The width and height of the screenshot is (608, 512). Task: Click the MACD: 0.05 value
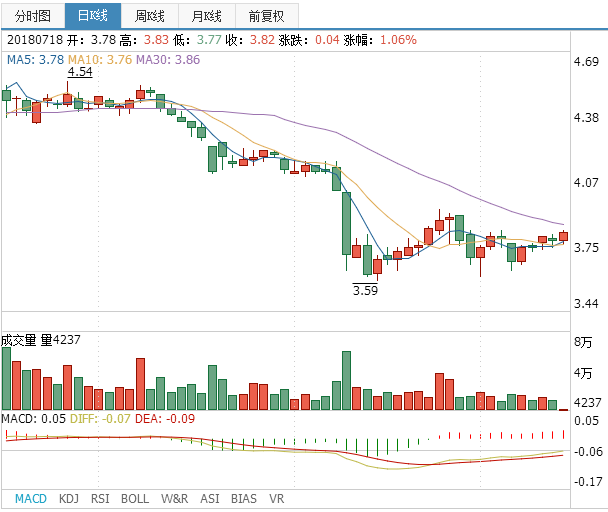33,419
